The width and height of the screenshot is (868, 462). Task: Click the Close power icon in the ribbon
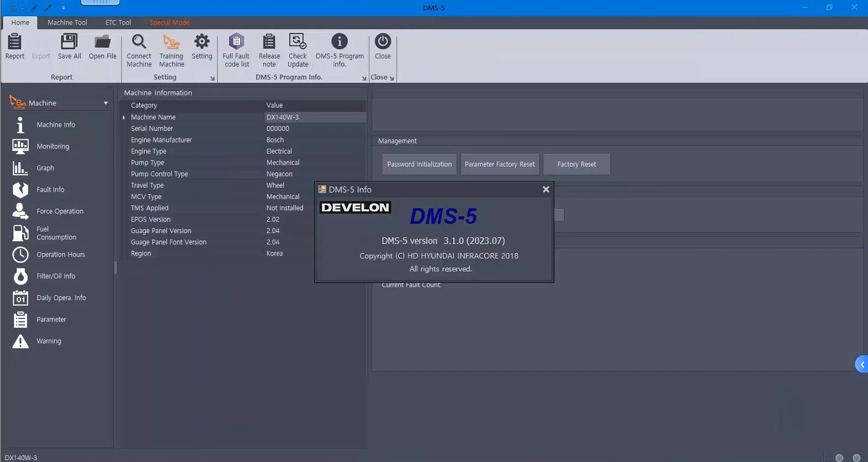pos(383,42)
